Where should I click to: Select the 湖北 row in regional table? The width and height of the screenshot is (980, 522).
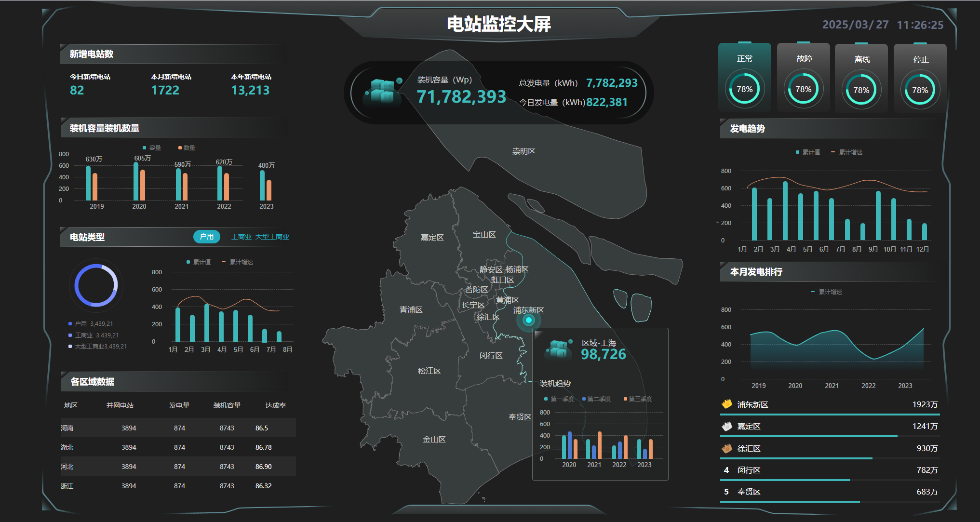click(177, 447)
